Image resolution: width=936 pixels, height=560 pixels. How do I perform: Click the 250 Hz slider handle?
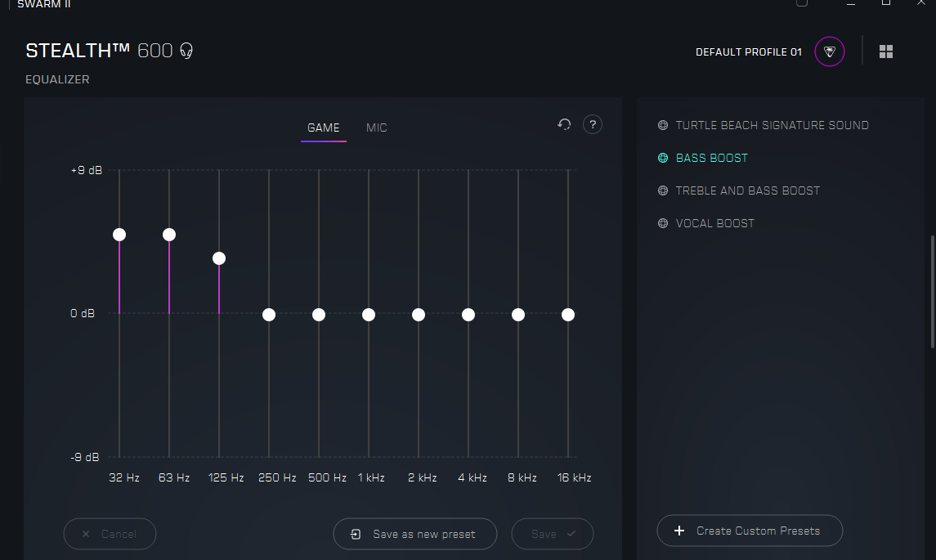[269, 315]
